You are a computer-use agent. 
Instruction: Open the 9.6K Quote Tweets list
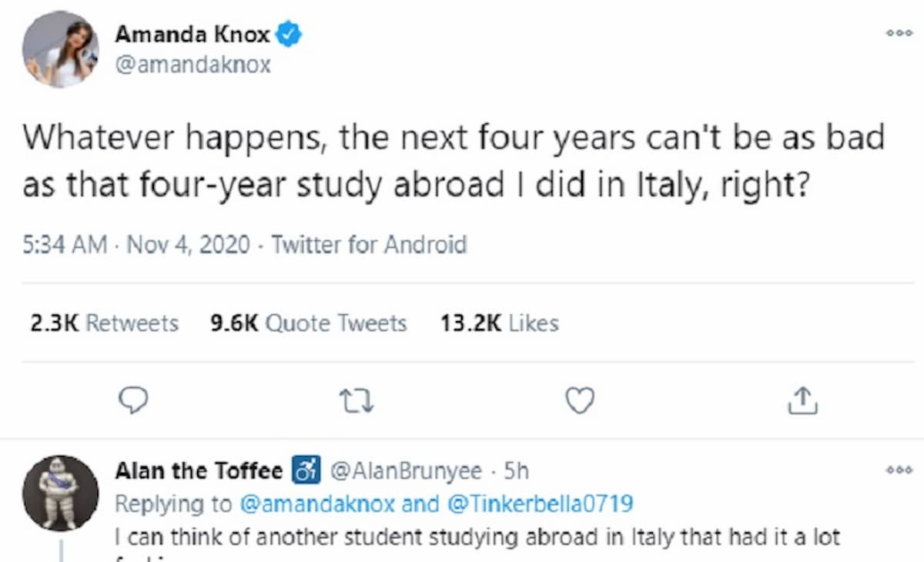309,323
